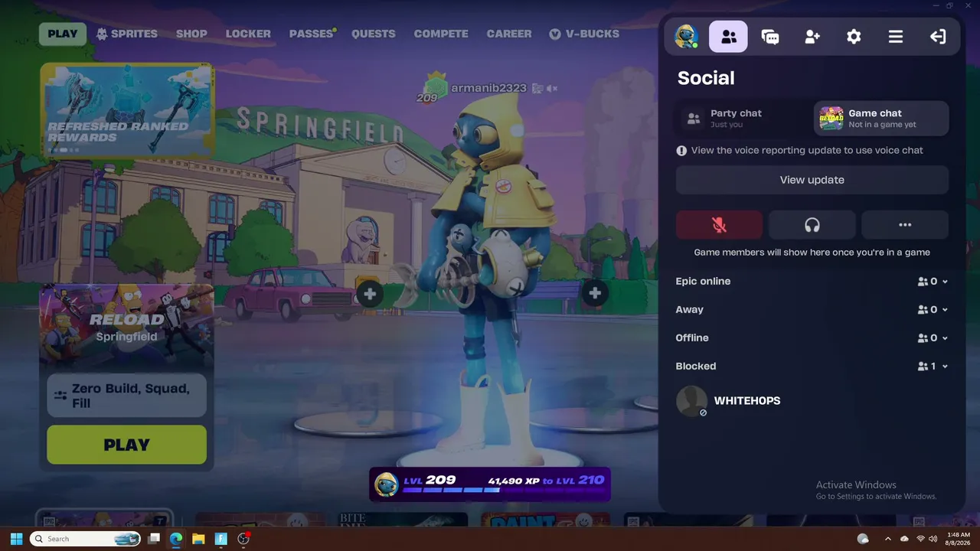Toggle the headphones audio button
The image size is (980, 551).
point(812,225)
